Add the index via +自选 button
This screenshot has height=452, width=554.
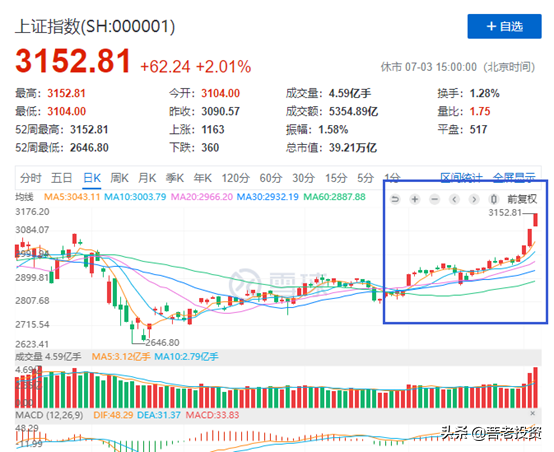(504, 26)
